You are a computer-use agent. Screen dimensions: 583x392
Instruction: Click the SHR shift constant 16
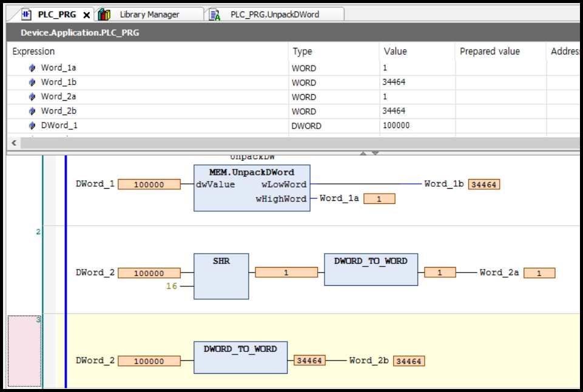pyautogui.click(x=172, y=286)
